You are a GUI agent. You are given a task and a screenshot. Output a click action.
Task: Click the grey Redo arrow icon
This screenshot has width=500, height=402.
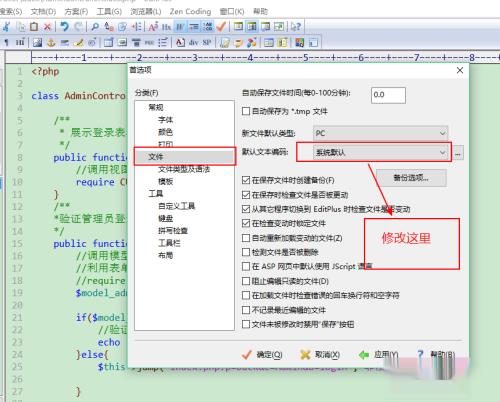[x=78, y=26]
